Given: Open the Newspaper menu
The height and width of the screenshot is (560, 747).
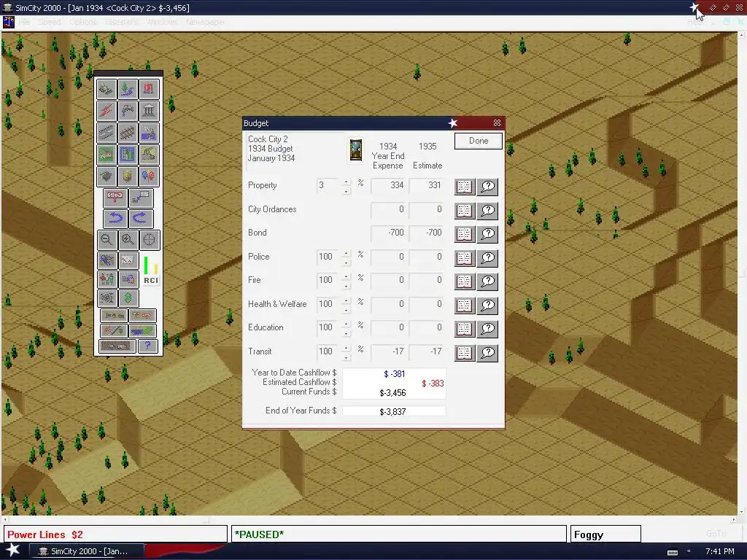Looking at the screenshot, I should coord(206,22).
